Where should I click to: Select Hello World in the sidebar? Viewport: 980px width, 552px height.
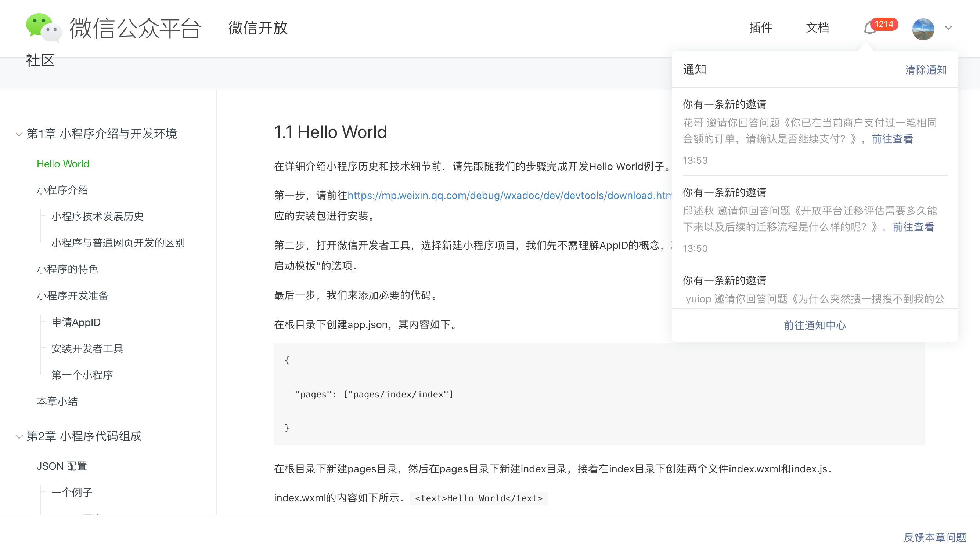click(63, 164)
